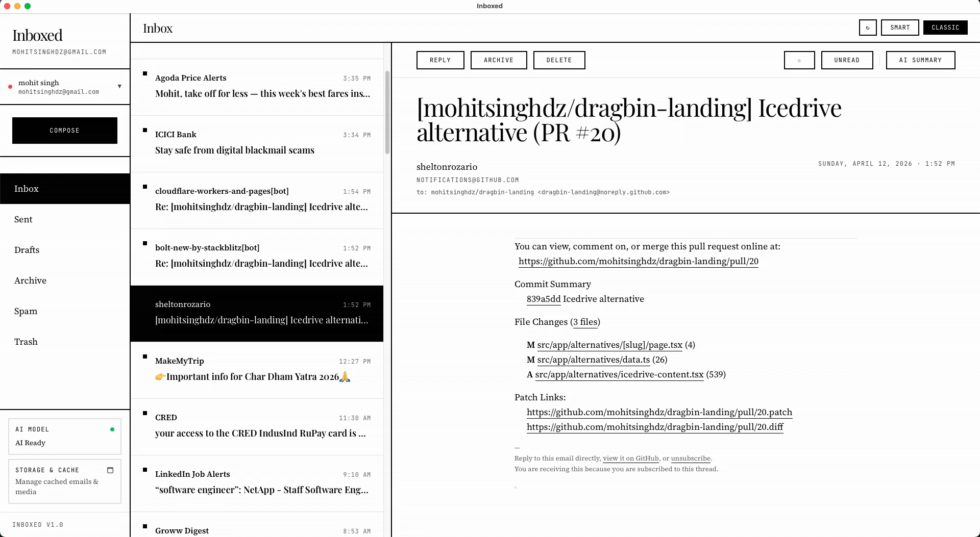Open the Trash folder

pyautogui.click(x=26, y=342)
